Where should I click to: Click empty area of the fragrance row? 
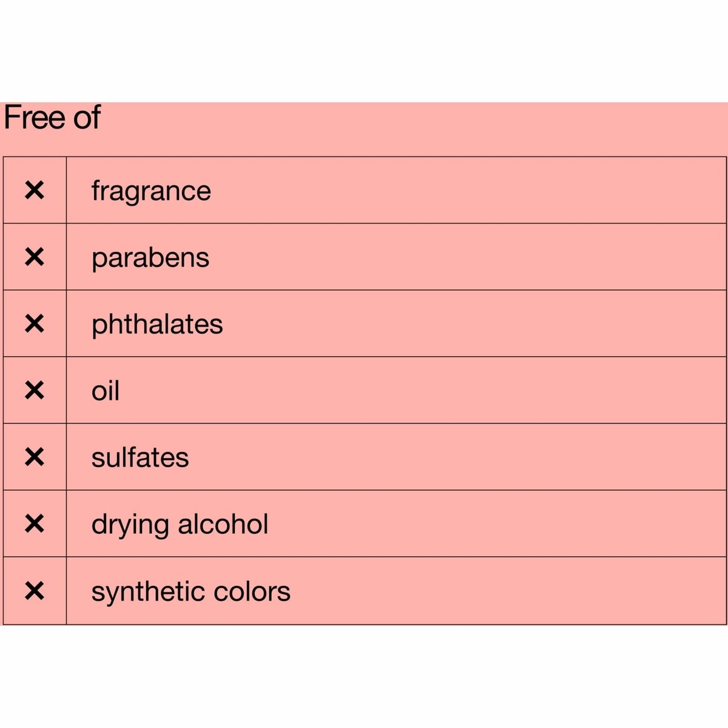coord(467,190)
